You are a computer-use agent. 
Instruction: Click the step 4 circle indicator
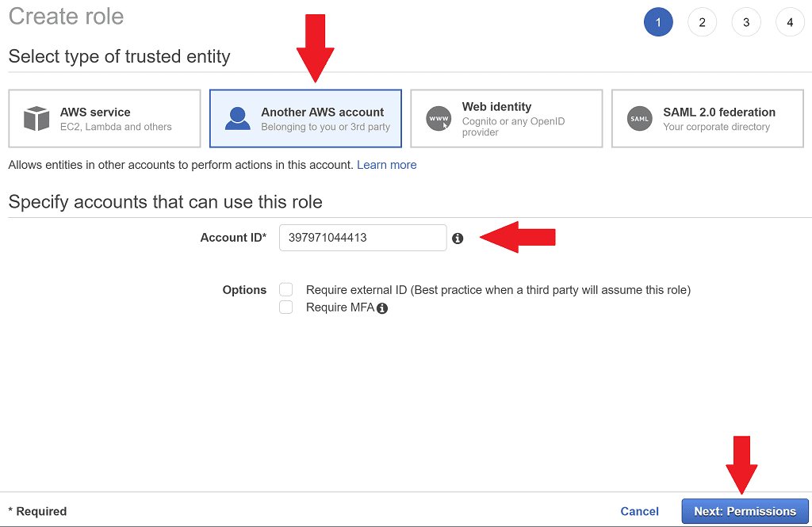[x=790, y=22]
